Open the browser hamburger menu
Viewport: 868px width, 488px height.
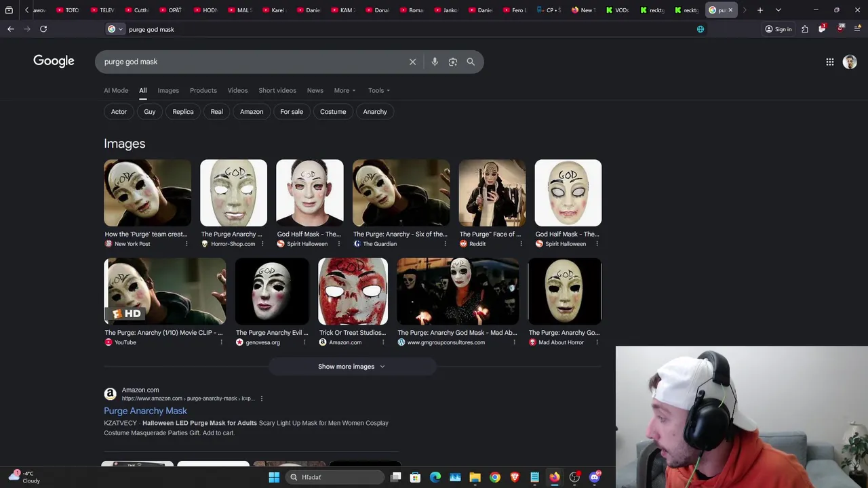point(857,29)
